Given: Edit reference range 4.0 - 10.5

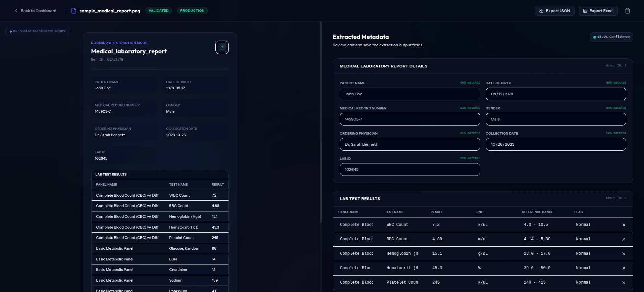Looking at the screenshot, I should point(542,225).
